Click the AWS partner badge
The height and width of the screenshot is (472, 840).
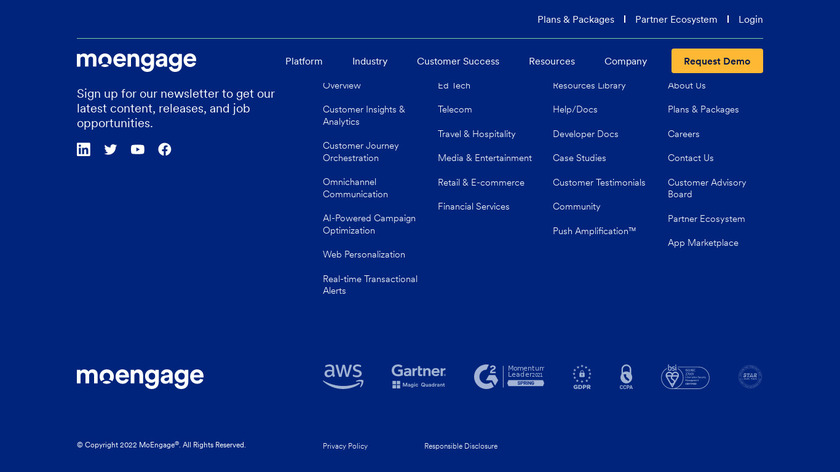click(x=343, y=376)
